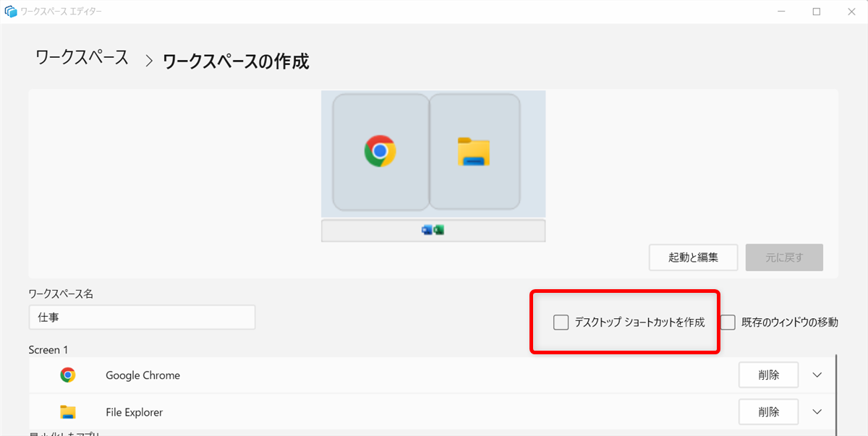This screenshot has width=868, height=436.
Task: Delete Google Chrome using its 削除 button
Action: pyautogui.click(x=768, y=375)
